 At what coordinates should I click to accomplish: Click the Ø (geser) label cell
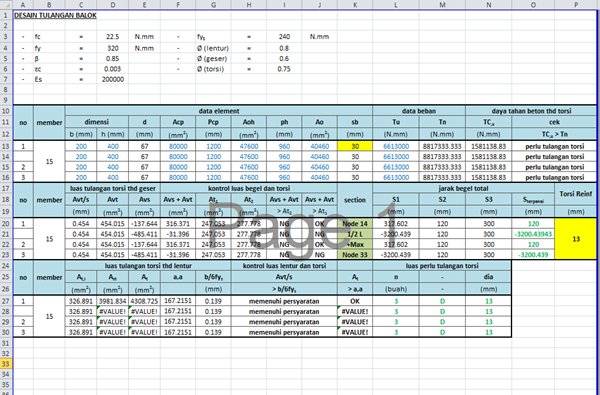[x=213, y=59]
